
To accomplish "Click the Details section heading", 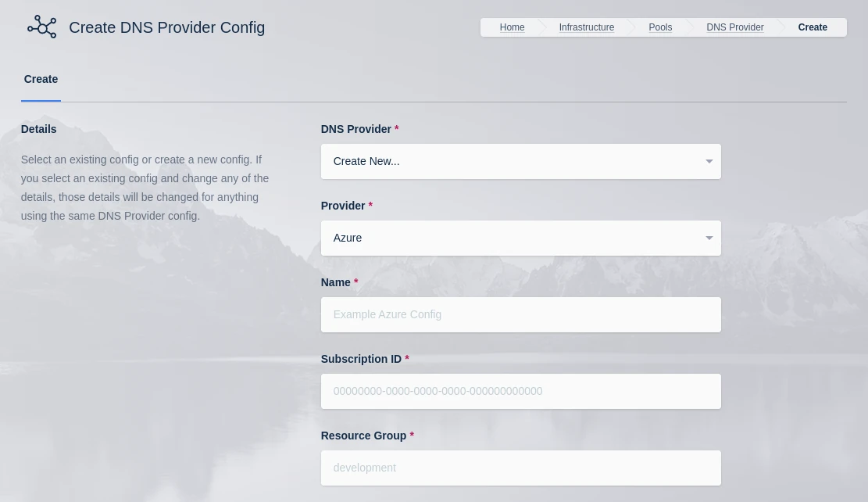I will (x=38, y=129).
